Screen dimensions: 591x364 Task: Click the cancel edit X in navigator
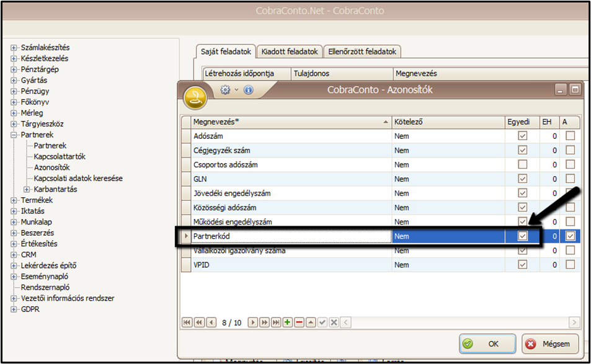click(x=334, y=322)
